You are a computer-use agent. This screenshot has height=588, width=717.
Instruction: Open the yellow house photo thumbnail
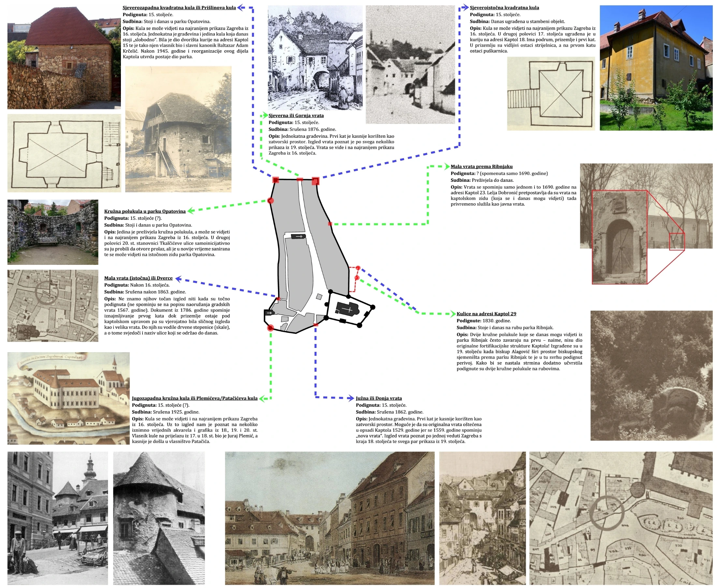click(x=656, y=68)
